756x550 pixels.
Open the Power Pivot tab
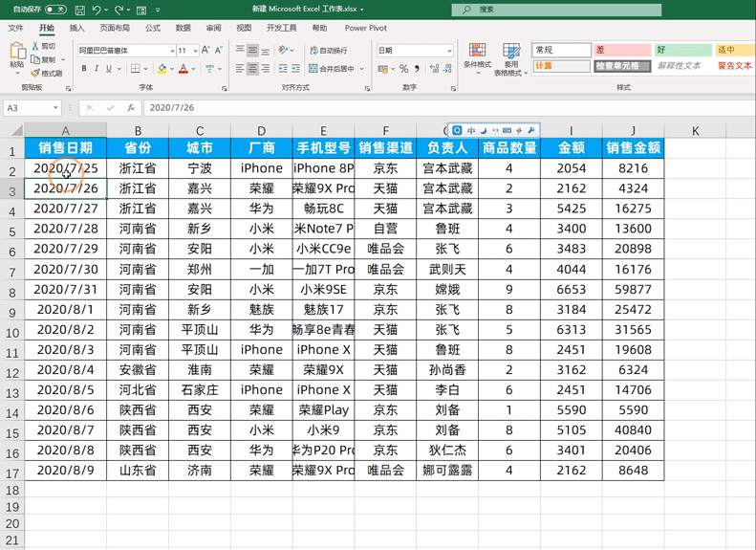pyautogui.click(x=365, y=28)
